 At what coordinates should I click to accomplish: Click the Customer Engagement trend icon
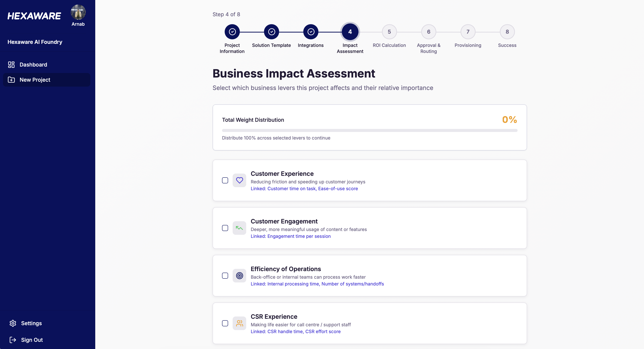click(239, 228)
